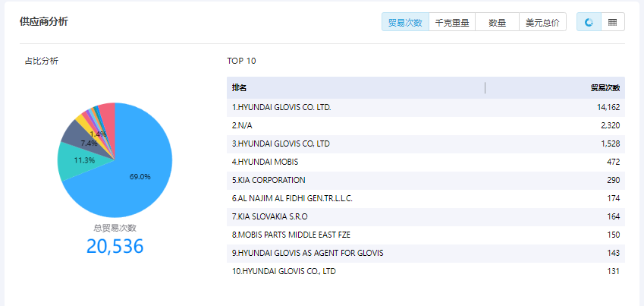The image size is (644, 306).
Task: Switch to pie chart view icon
Action: coord(589,23)
